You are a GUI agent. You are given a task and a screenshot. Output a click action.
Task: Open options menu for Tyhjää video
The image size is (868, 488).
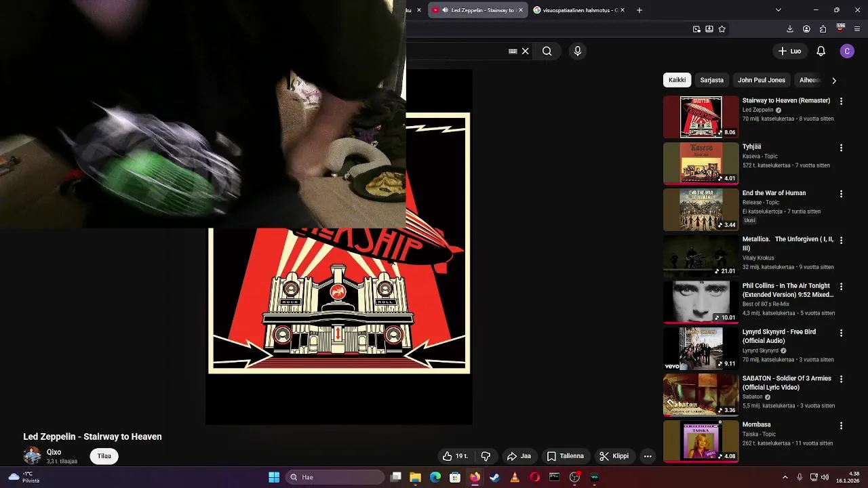pos(841,147)
